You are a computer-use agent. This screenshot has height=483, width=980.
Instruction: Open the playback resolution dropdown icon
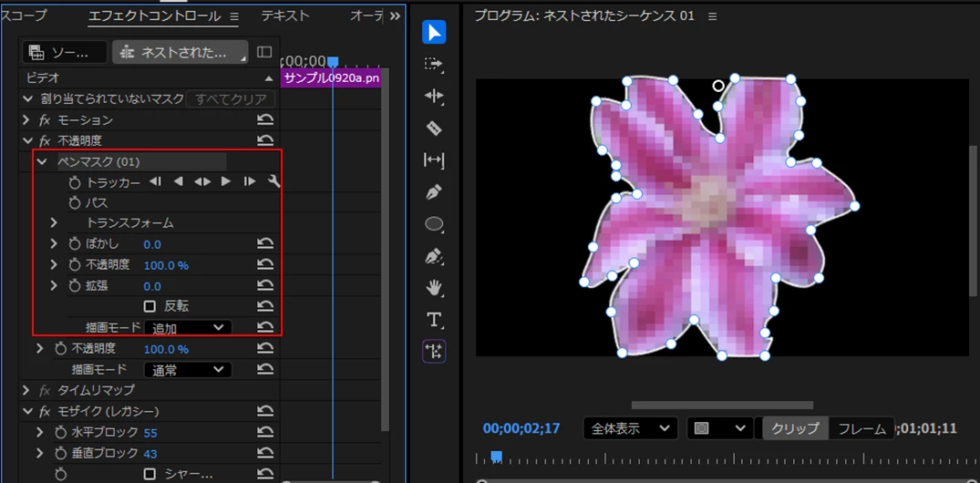(x=719, y=428)
